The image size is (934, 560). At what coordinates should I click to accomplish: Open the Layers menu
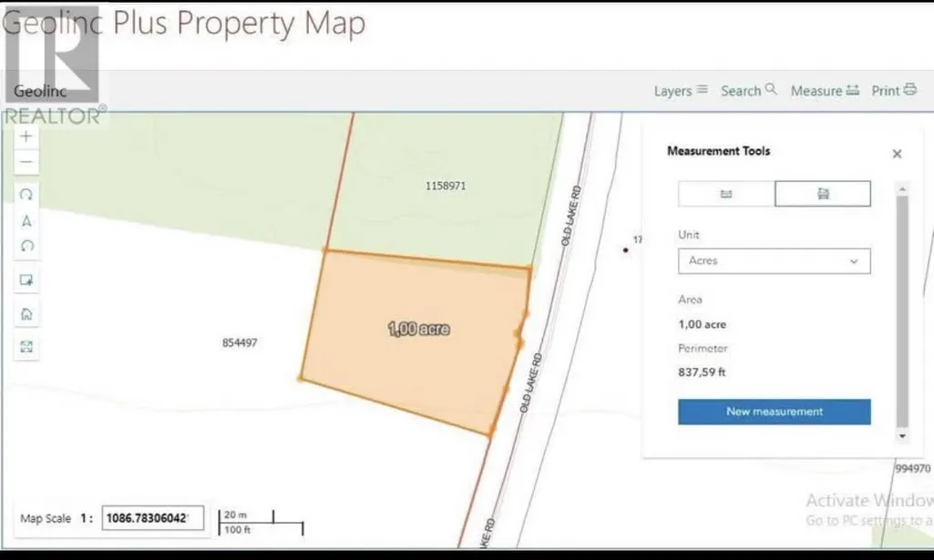(x=681, y=90)
